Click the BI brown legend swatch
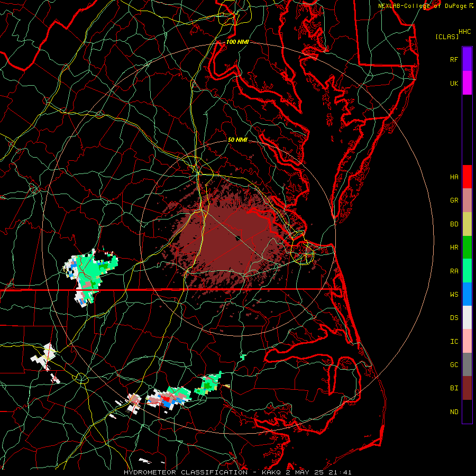Viewport: 476px width, 476px height. (467, 388)
